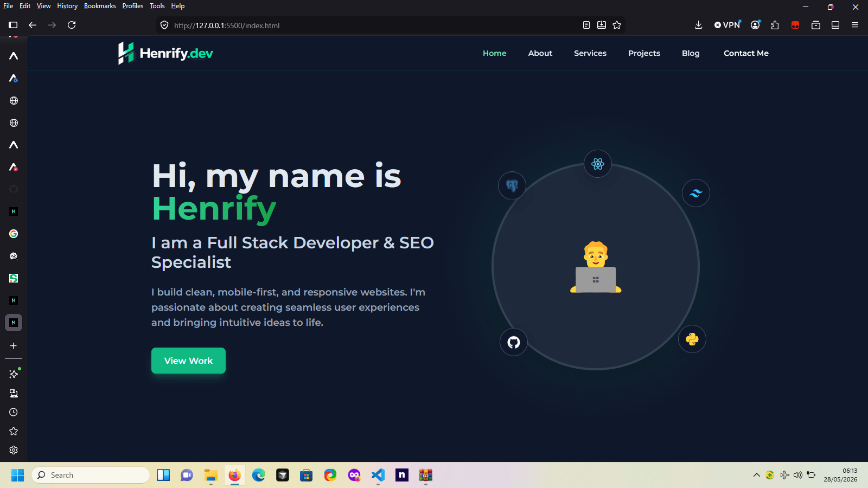Open the hamburger application menu
The image size is (868, 488).
coord(855,25)
